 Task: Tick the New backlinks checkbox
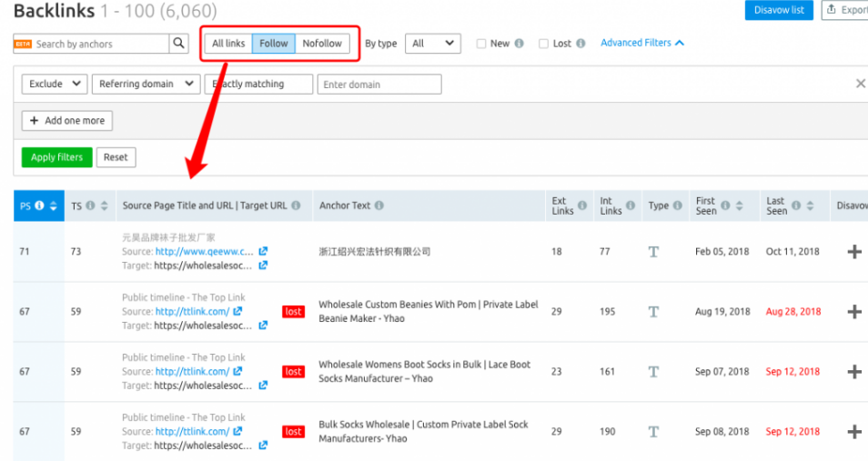481,44
